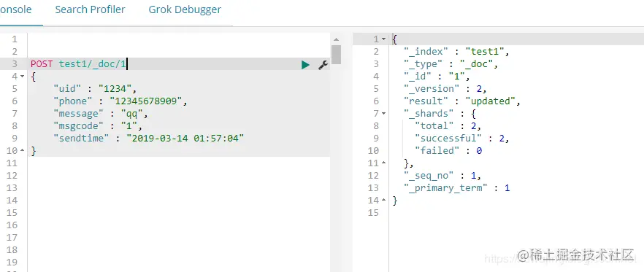This screenshot has height=272, width=644.
Task: Place cursor in "POST test1/_doc/1" request line
Action: point(79,64)
